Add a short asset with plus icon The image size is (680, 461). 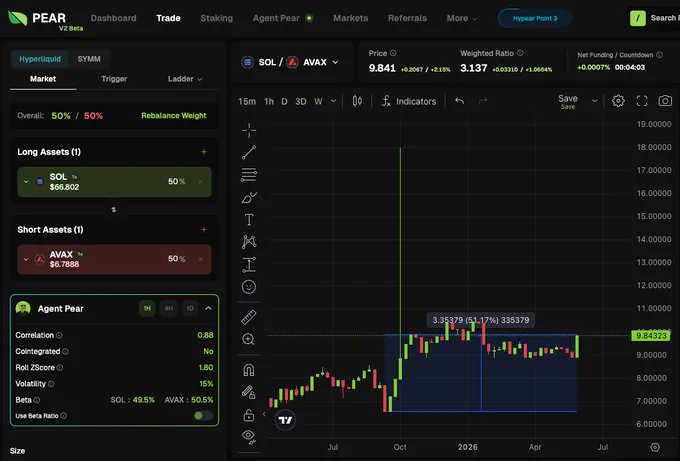pos(204,229)
